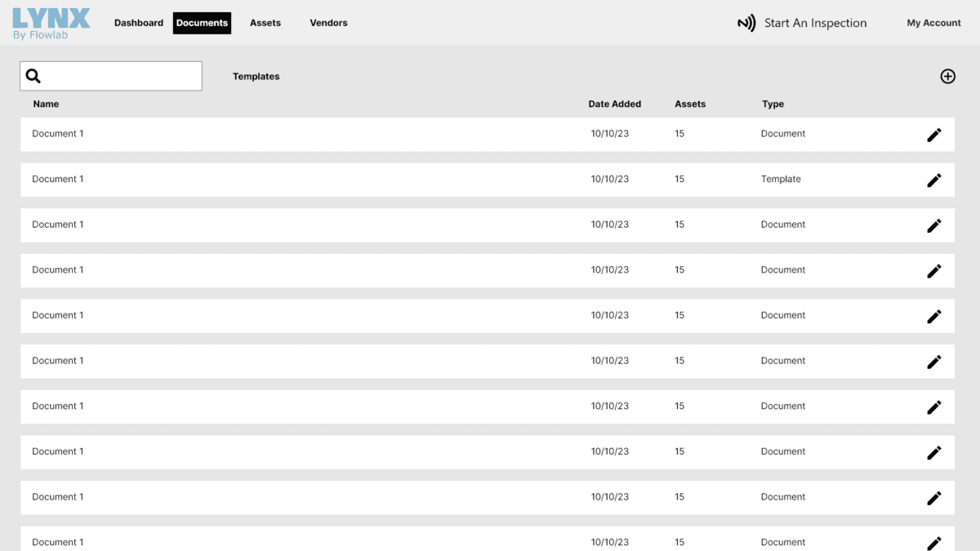This screenshot has height=551, width=980.
Task: Click the pencil icon in the third row
Action: tap(934, 225)
